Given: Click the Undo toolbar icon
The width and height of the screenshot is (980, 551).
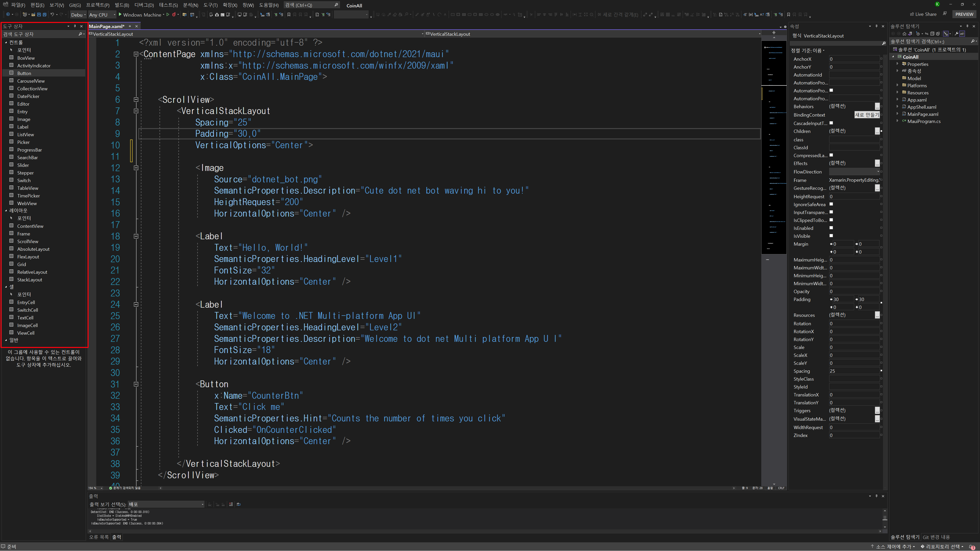Looking at the screenshot, I should 52,15.
